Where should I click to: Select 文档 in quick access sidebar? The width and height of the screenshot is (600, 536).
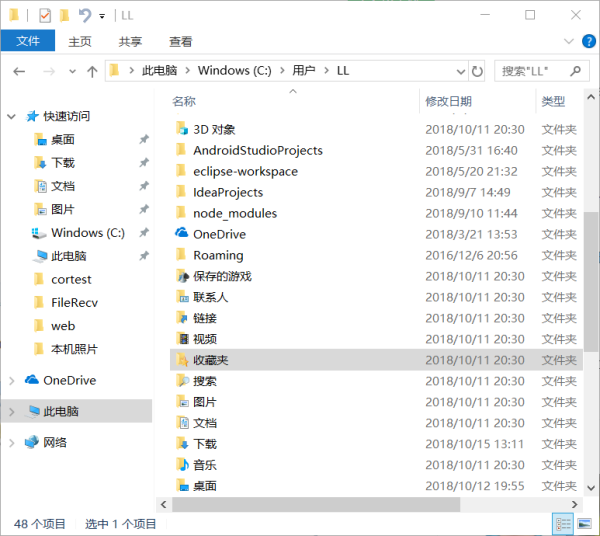63,186
